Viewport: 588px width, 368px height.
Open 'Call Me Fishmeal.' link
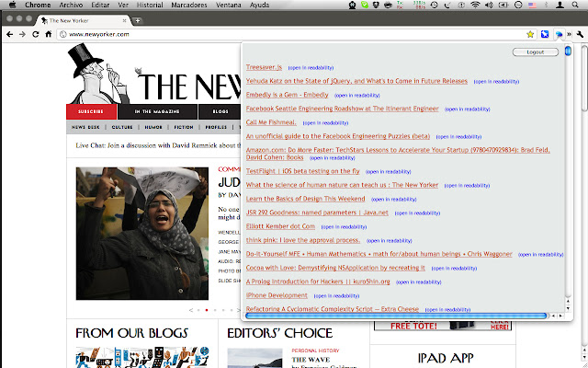[271, 122]
